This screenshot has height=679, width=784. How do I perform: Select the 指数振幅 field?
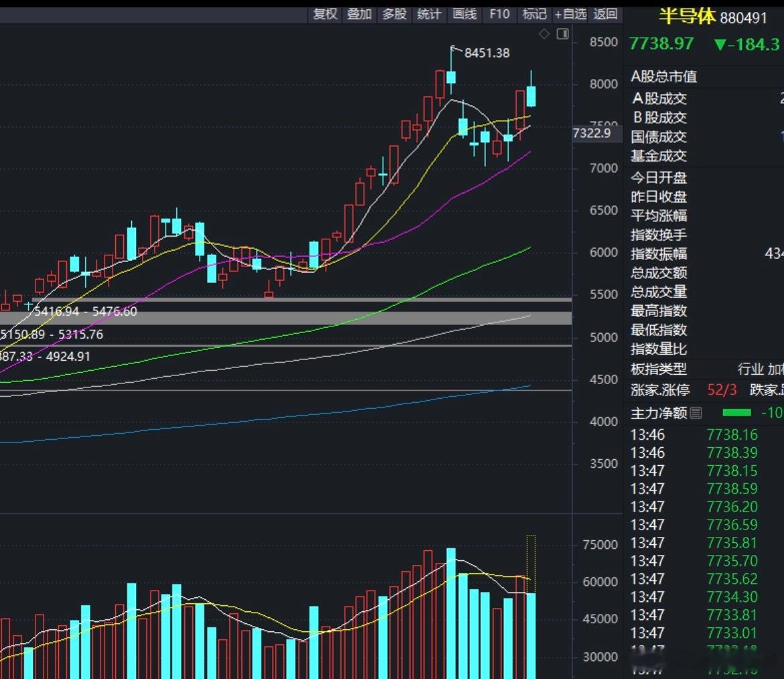[704, 253]
